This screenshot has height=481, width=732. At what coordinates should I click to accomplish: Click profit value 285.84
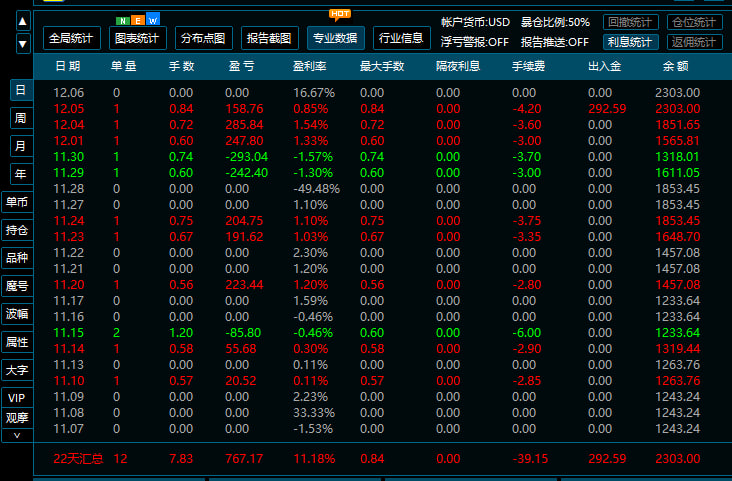click(244, 125)
